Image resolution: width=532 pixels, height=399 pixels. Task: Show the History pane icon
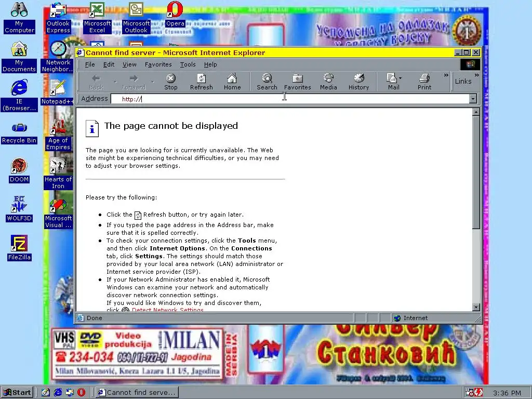pos(358,82)
